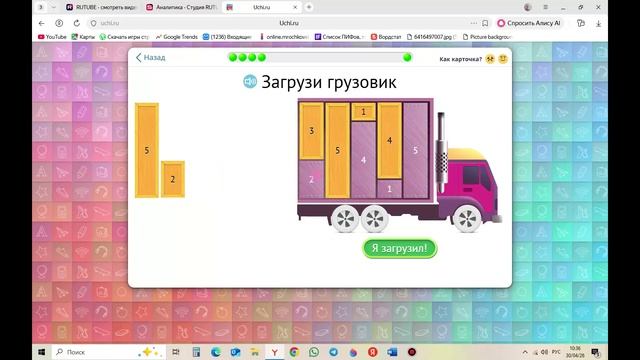Play the audio for the task title
640x360 pixels.
click(x=250, y=82)
